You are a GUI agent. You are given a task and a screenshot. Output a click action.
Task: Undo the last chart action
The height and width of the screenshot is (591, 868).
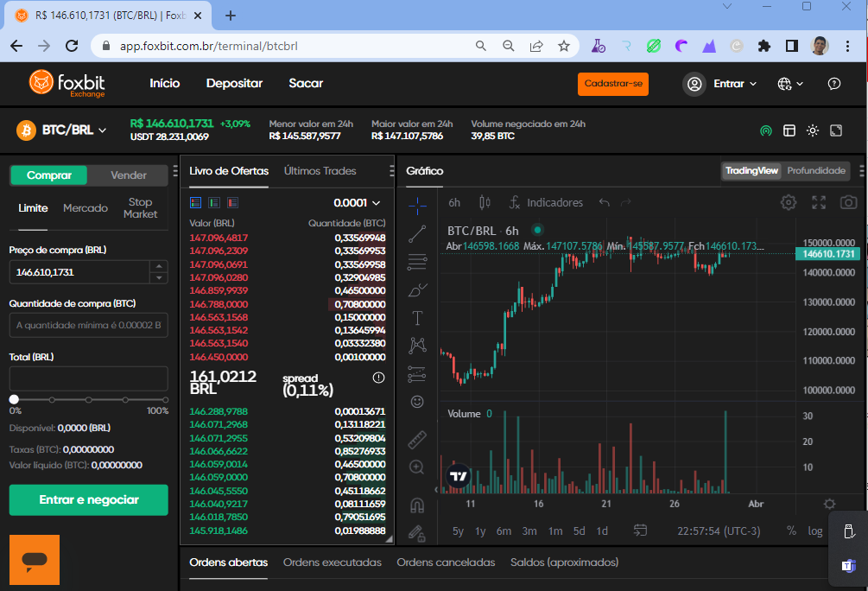pos(604,203)
